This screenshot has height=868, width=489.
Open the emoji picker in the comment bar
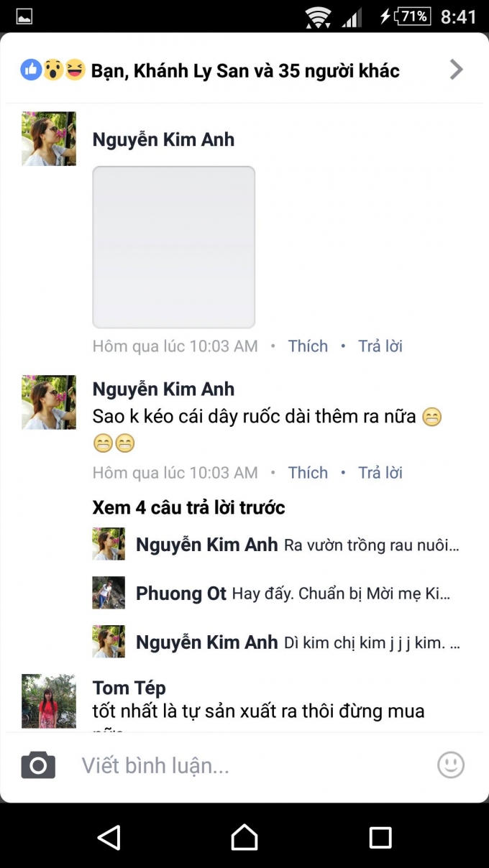click(x=450, y=765)
